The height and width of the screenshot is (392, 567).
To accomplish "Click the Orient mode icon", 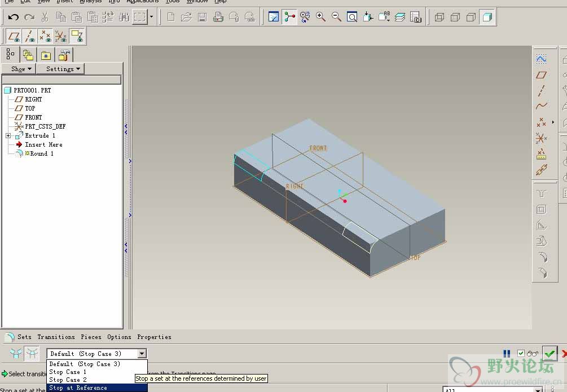I will point(305,17).
